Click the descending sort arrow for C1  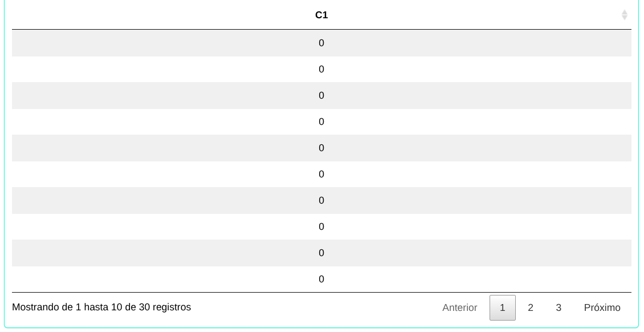pyautogui.click(x=625, y=18)
